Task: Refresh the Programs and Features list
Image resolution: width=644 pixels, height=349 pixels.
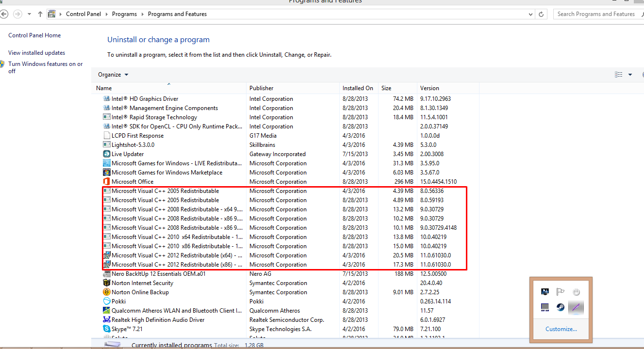Action: pos(542,14)
